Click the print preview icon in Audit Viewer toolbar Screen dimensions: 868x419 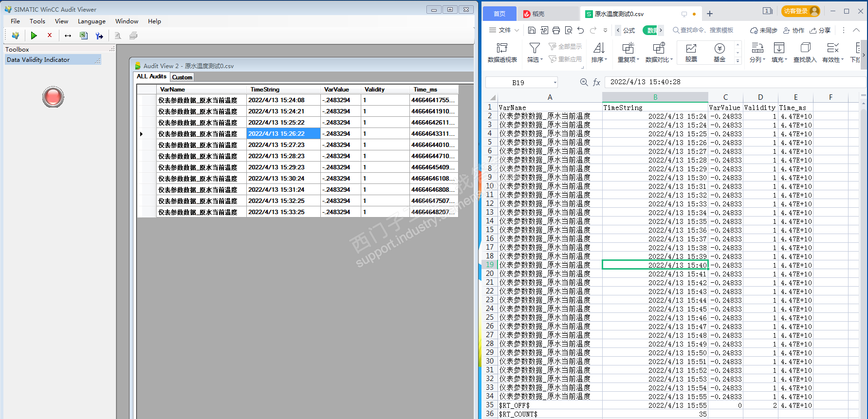point(118,36)
